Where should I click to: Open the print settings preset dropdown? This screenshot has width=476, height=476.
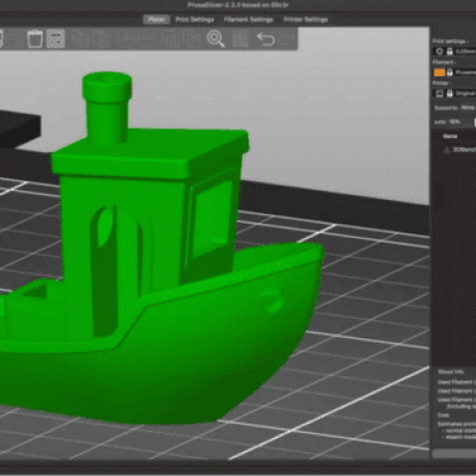(466, 51)
